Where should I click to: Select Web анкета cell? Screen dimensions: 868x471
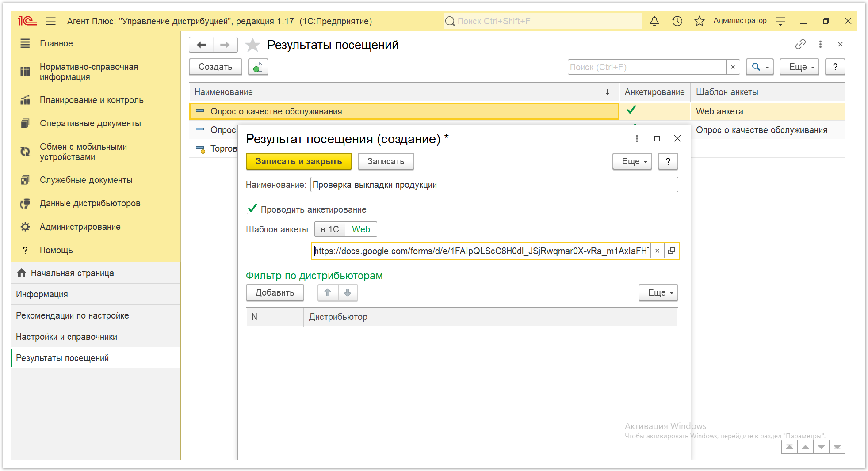[768, 111]
